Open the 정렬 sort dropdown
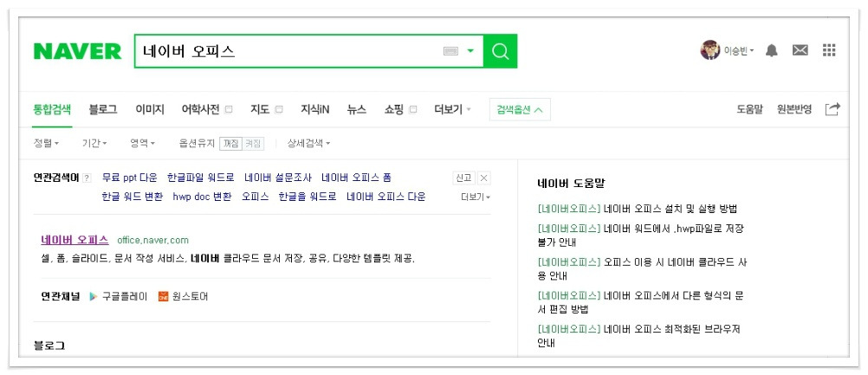This screenshot has height=375, width=868. point(46,143)
